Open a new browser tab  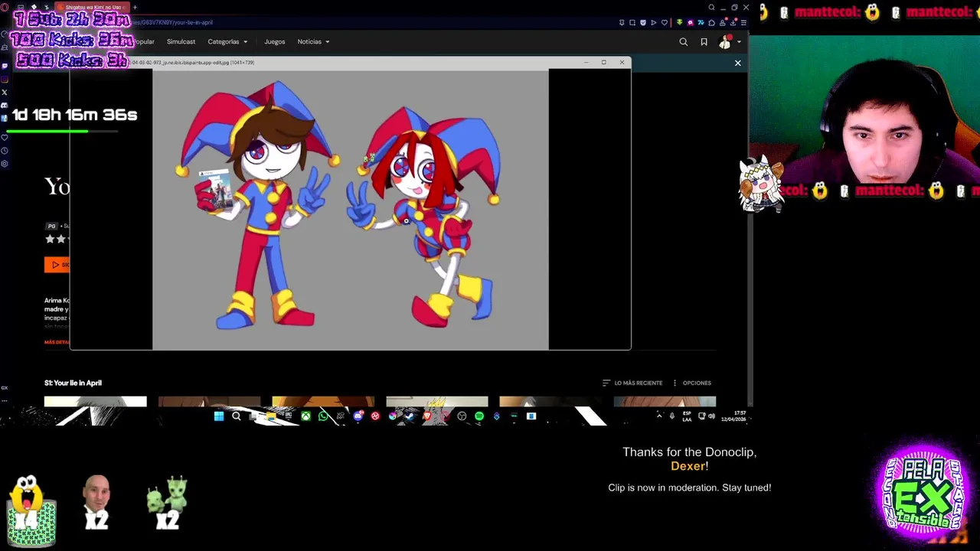click(x=135, y=8)
